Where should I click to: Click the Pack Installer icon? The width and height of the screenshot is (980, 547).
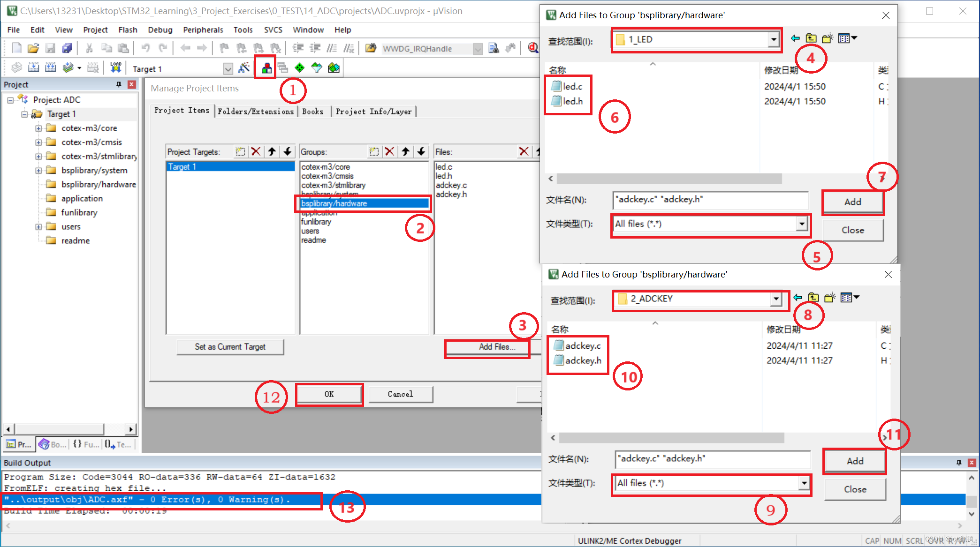(x=334, y=68)
